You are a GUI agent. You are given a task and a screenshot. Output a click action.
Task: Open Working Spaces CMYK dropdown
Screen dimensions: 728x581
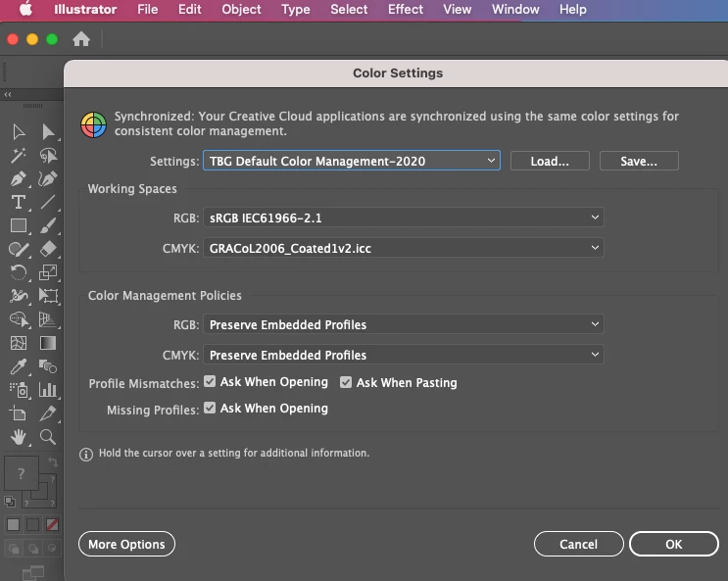(x=404, y=248)
